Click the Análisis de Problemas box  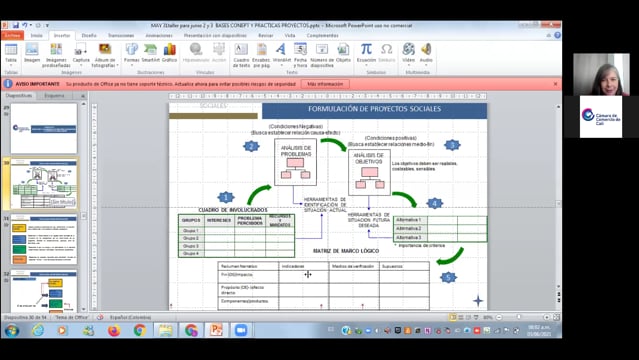point(295,162)
